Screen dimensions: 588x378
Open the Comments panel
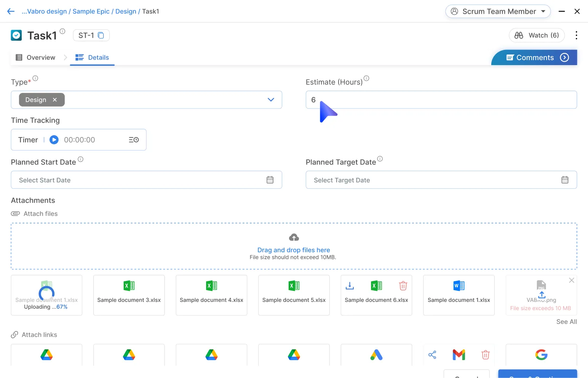(x=535, y=57)
